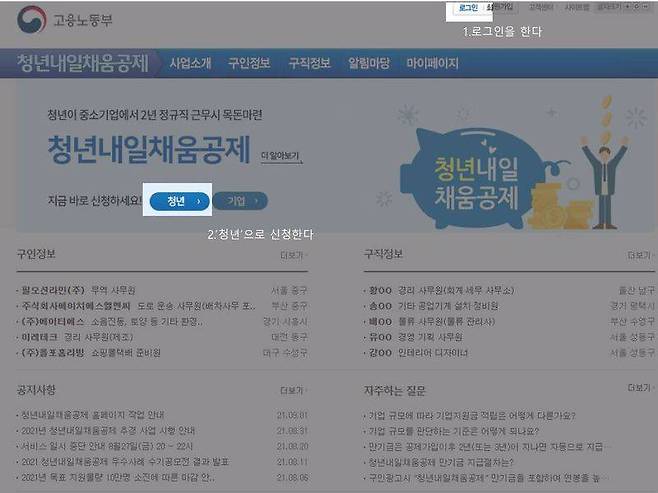Click the 로그인 link
The width and height of the screenshot is (658, 493).
[468, 8]
